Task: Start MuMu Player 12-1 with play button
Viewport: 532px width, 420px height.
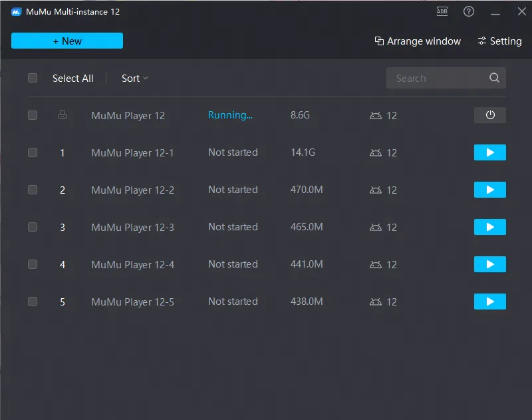Action: [x=489, y=152]
